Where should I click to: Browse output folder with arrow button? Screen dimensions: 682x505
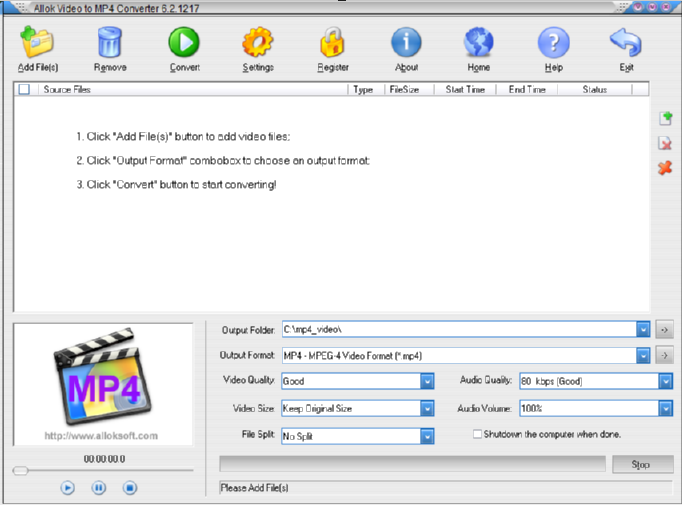click(664, 330)
